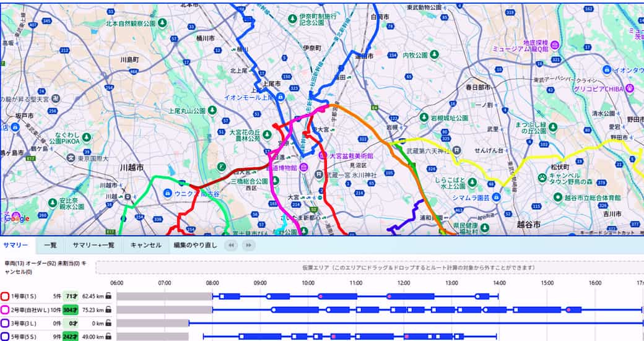Toggle the lock on the 5号車(5S) row

click(x=108, y=337)
